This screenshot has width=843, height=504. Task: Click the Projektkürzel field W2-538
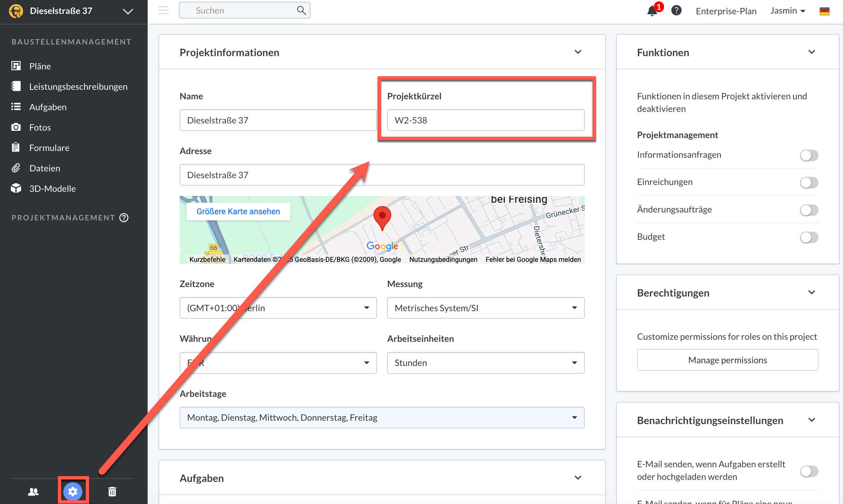(485, 120)
